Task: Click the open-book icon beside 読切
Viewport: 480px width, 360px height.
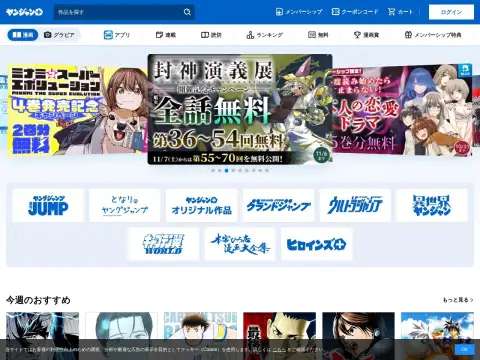Action: tap(205, 35)
